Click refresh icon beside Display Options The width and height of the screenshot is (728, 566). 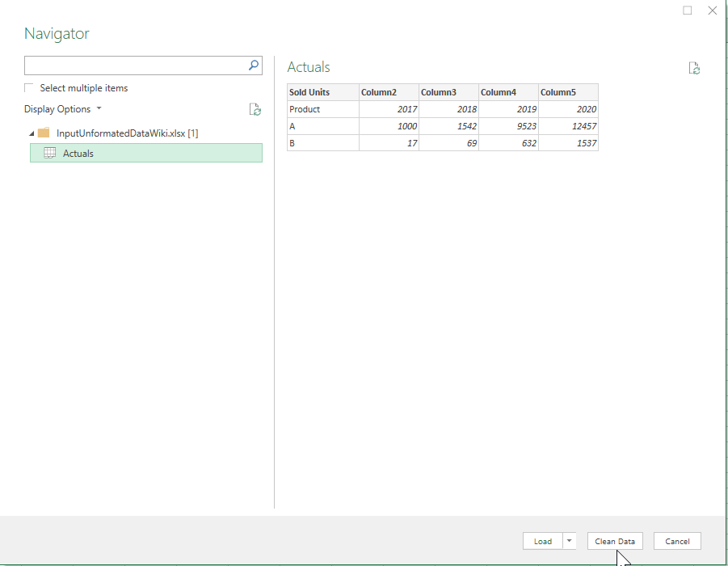255,109
